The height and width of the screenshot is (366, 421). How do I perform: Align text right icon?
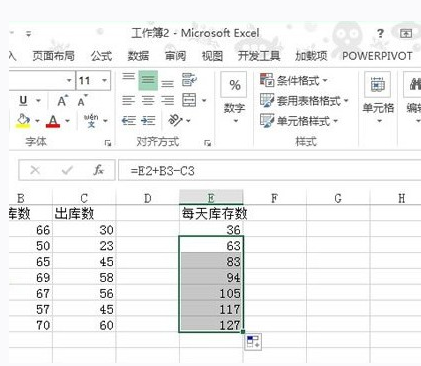click(168, 100)
